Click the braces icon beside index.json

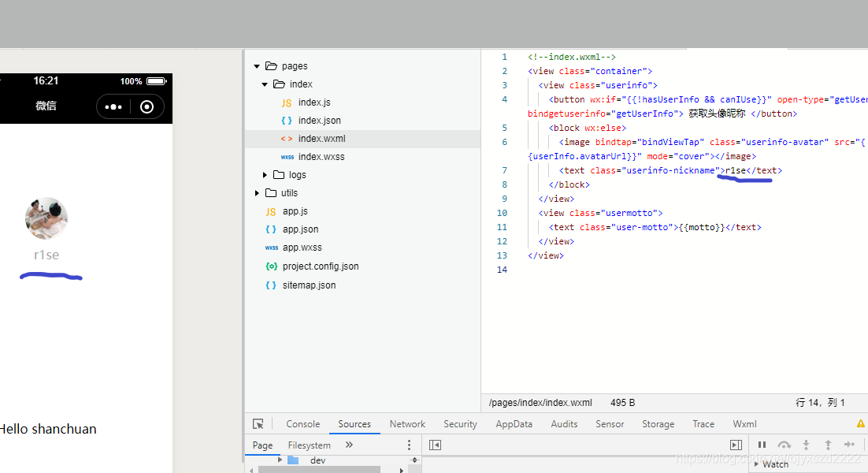tap(286, 120)
